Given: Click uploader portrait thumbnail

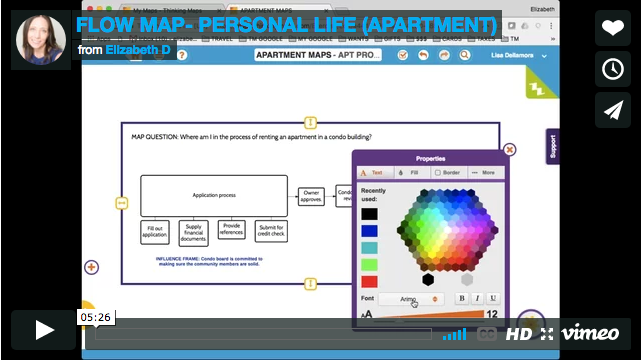Looking at the screenshot, I should (x=41, y=40).
